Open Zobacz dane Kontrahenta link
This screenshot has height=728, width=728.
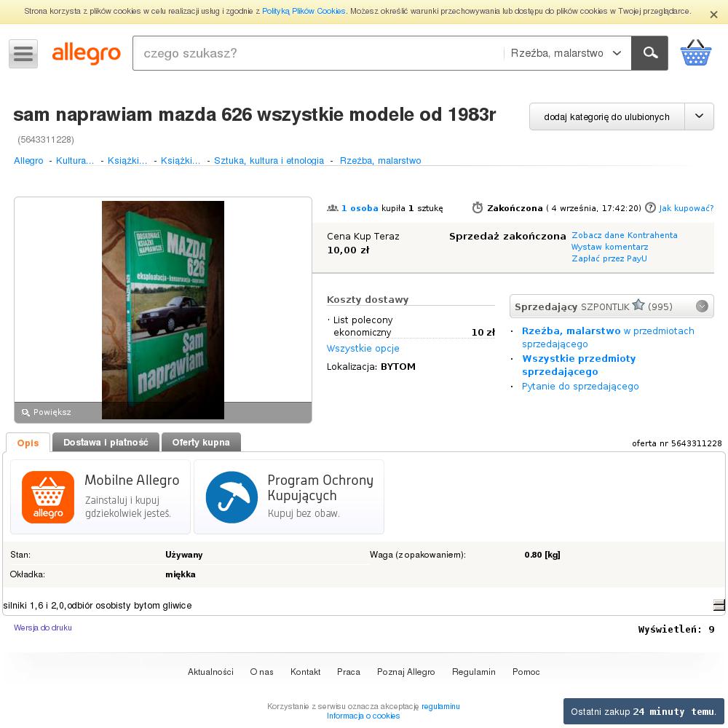(625, 235)
